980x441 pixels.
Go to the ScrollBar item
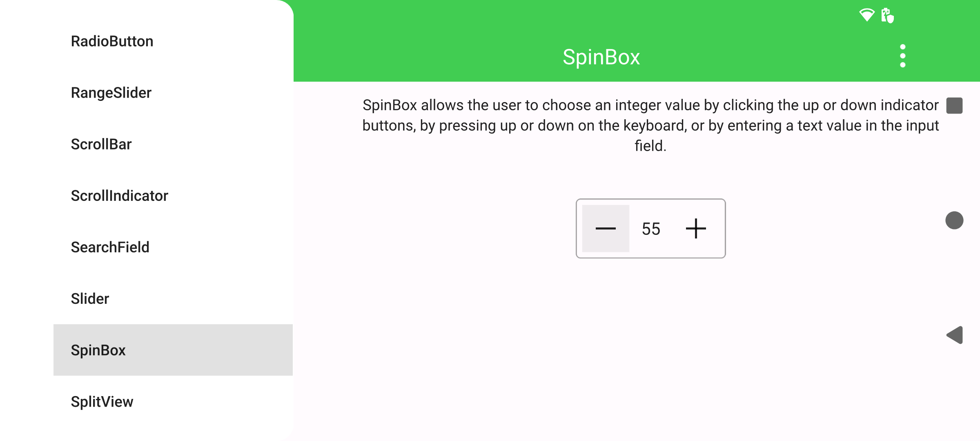point(101,144)
